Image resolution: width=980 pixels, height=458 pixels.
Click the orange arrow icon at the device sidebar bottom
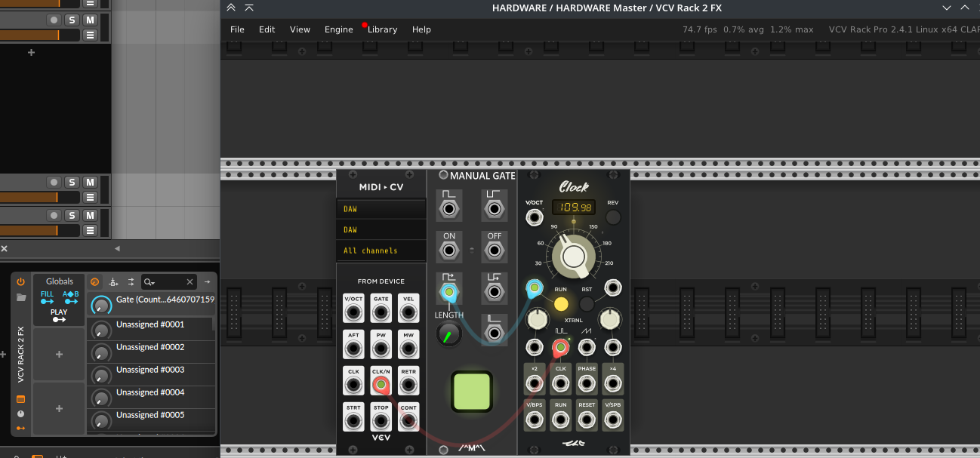20,428
